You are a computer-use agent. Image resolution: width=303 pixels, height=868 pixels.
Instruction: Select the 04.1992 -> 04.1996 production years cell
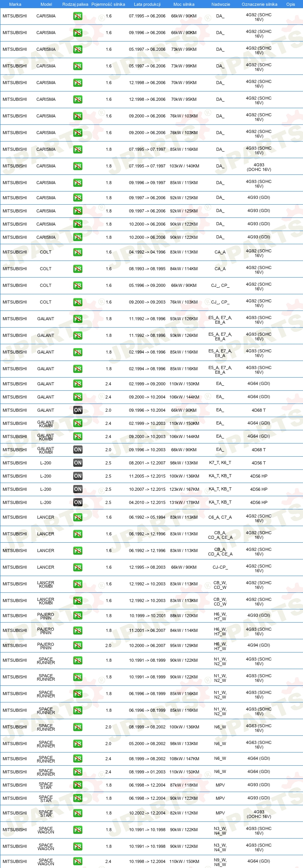147,252
